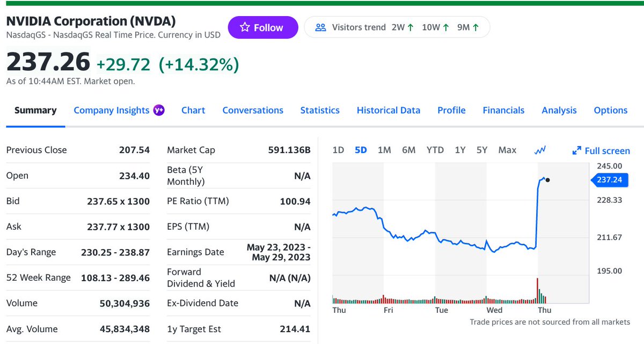This screenshot has width=644, height=344.
Task: Set chart range to 1Y
Action: (460, 150)
